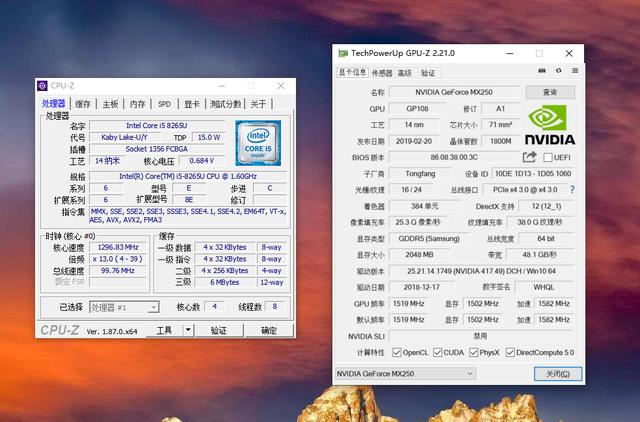Click the device ID 10DE 1D13 field
640x422 pixels.
tap(533, 173)
